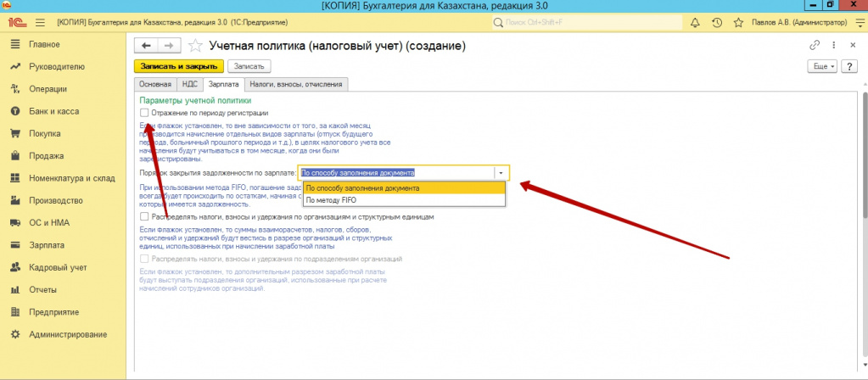Choose По способу заполнения документа option
The image size is (868, 380).
(404, 188)
